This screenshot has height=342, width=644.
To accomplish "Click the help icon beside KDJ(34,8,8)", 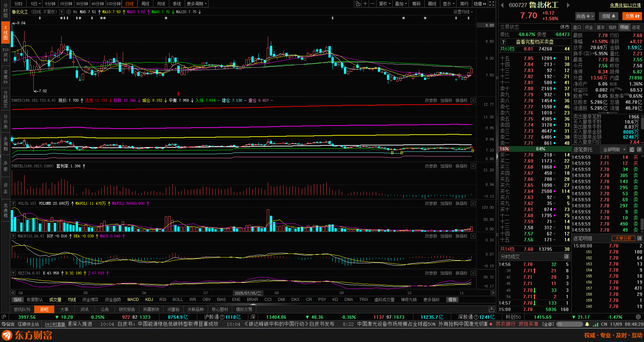I will (13, 273).
